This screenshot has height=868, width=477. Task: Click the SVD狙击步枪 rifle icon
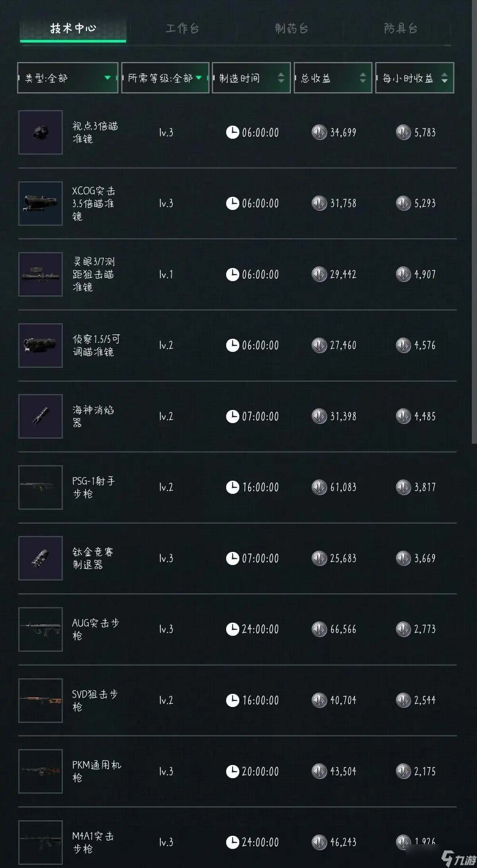41,701
